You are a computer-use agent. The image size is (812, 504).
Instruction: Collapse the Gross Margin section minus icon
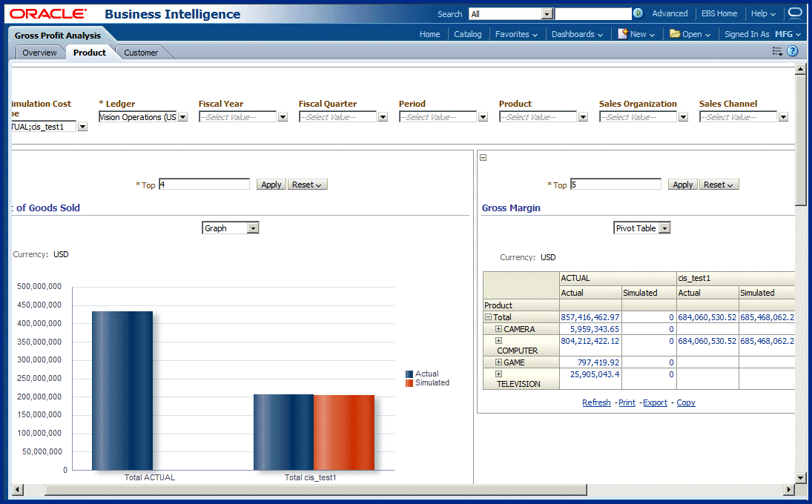483,157
